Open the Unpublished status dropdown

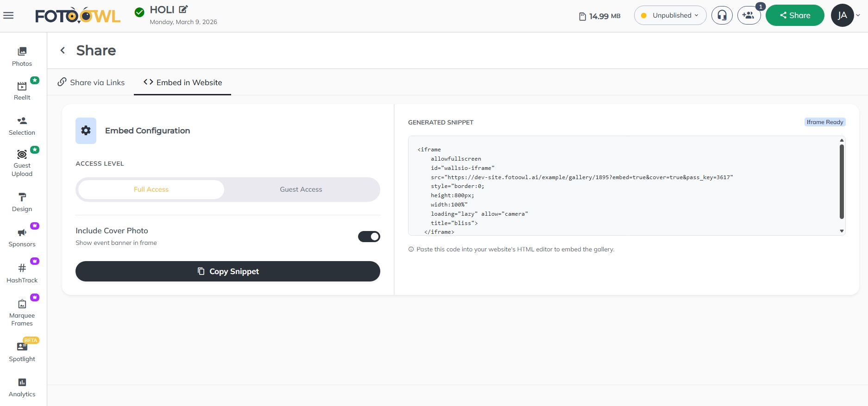670,15
